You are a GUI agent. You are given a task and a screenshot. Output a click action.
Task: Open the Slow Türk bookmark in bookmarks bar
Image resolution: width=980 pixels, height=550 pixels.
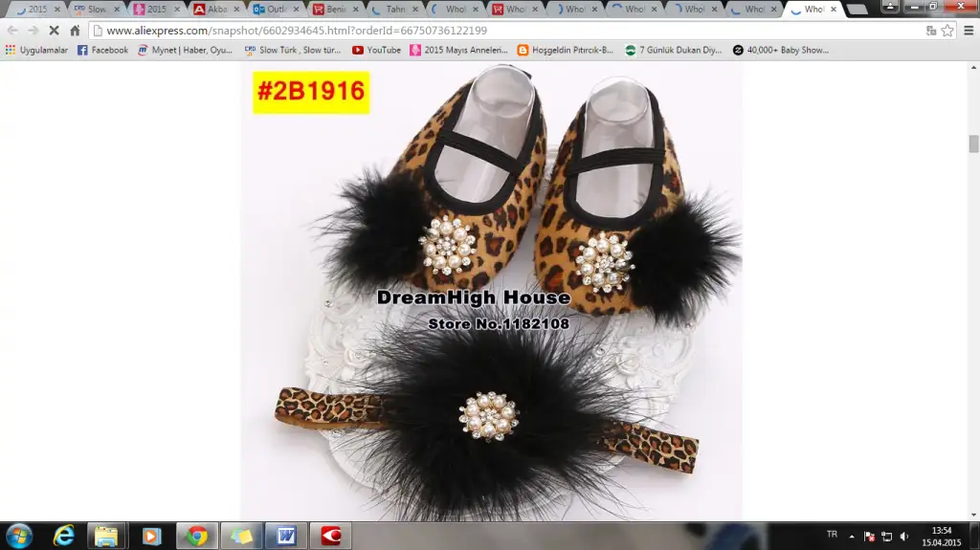click(x=293, y=50)
